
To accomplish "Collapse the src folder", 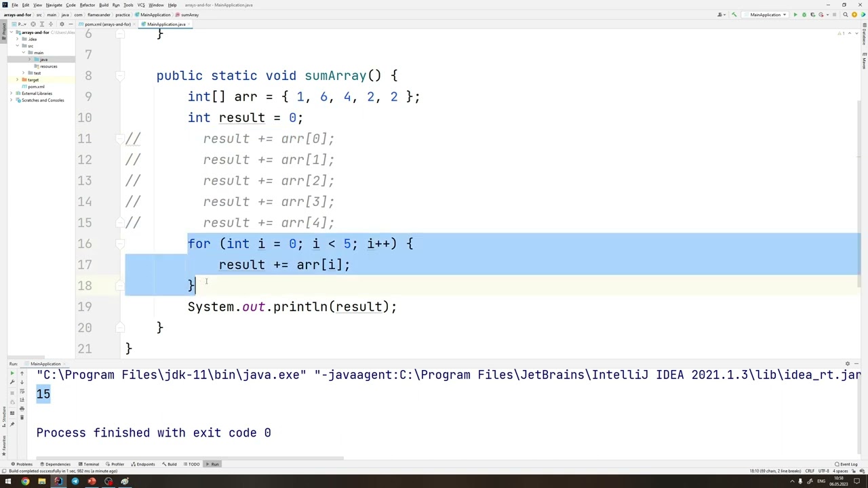I will pyautogui.click(x=18, y=45).
